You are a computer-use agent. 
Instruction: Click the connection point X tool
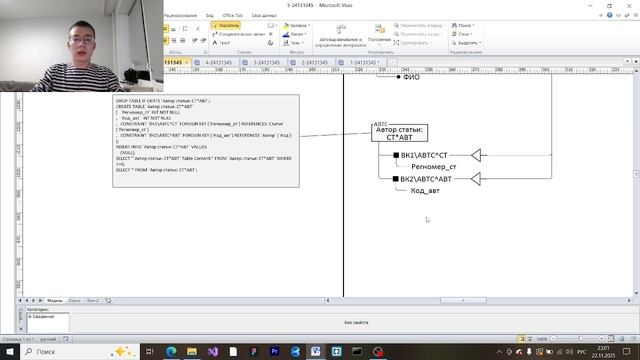271,34
